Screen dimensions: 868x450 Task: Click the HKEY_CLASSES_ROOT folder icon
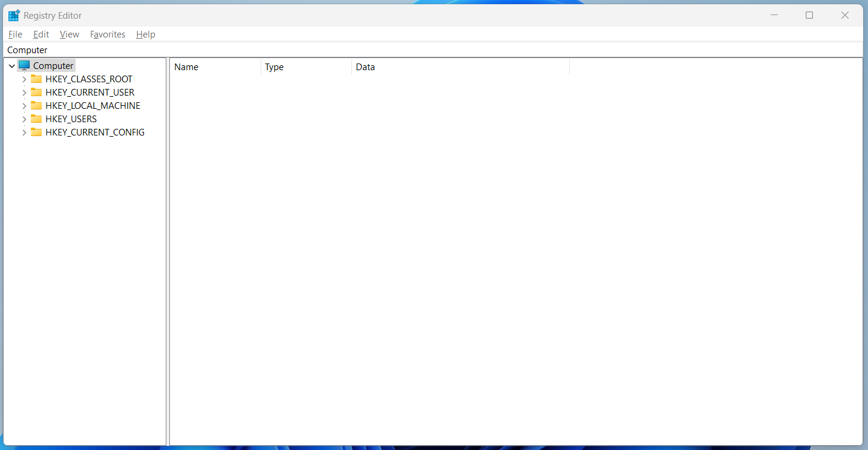(36, 79)
